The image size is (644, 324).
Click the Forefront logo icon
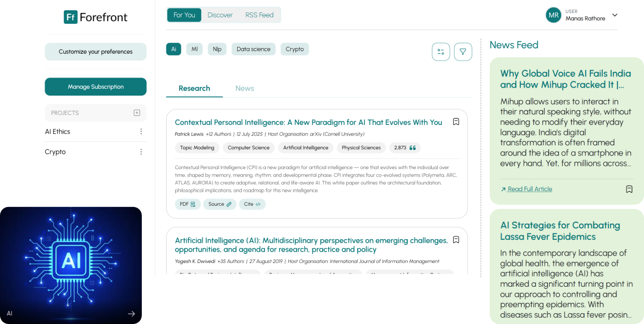(71, 17)
